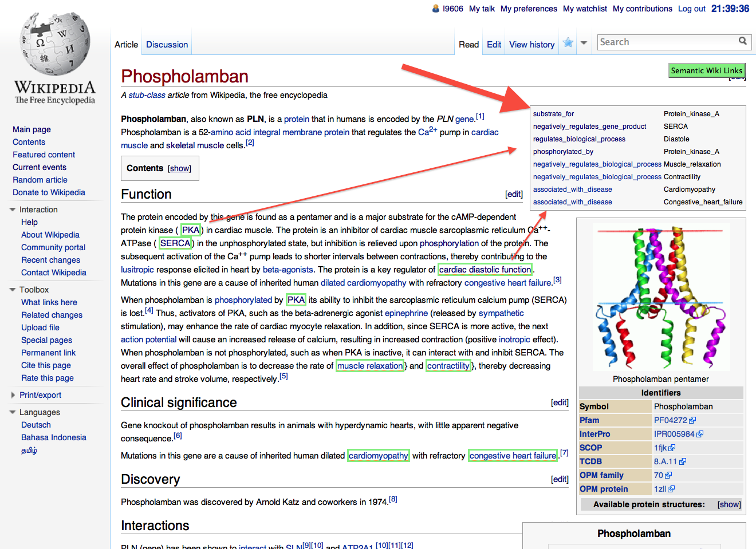Viewport: 756px width, 549px height.
Task: Open the Tamil language link
Action: (29, 451)
